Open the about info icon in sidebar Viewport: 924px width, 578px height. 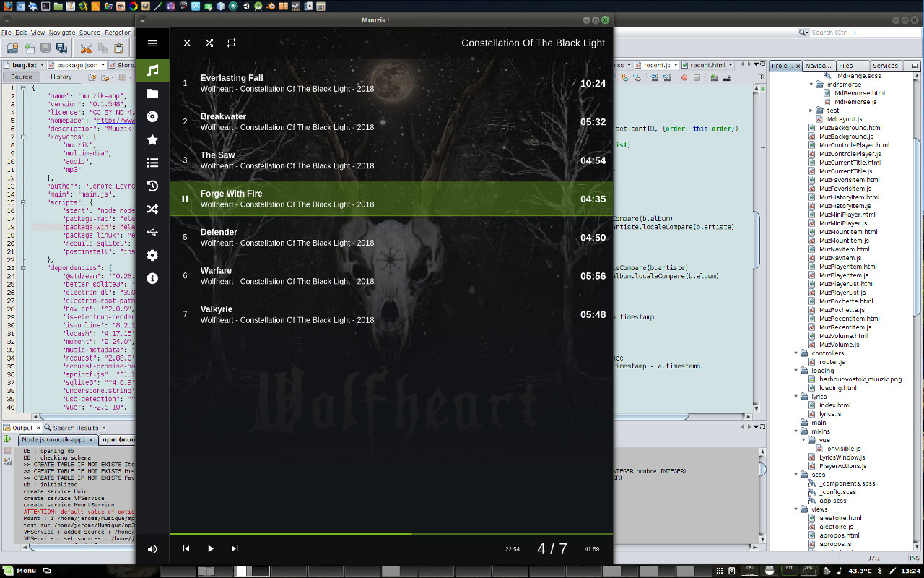pos(152,278)
